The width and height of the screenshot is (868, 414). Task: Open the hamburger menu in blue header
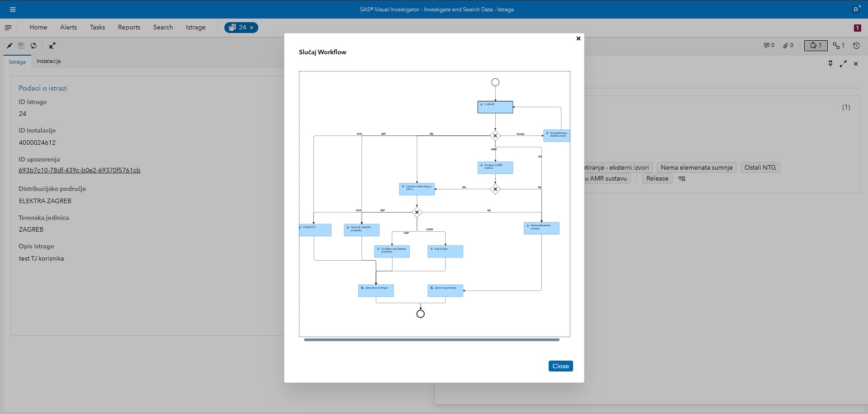[13, 10]
